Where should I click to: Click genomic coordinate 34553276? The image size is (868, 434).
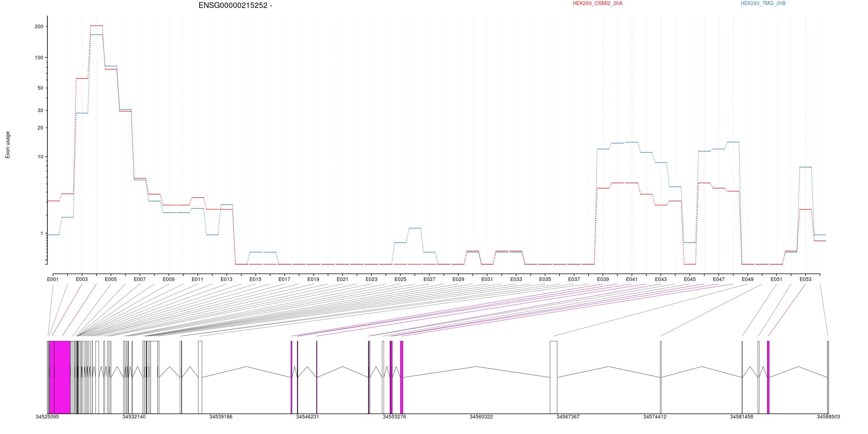click(x=394, y=417)
